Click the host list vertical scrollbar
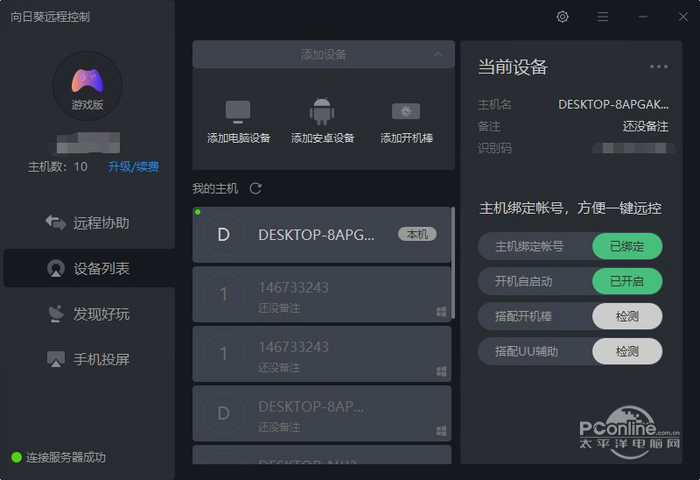 [x=453, y=263]
